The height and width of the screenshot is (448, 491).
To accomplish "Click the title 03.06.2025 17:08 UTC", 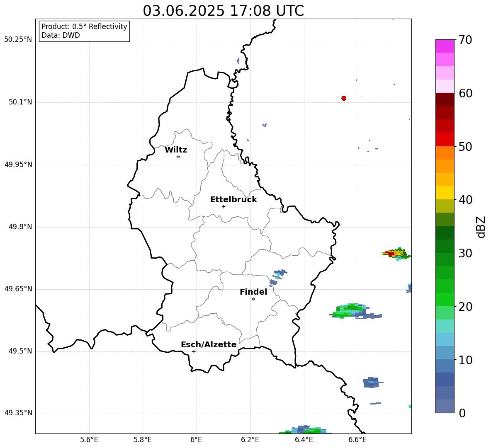I will (223, 11).
